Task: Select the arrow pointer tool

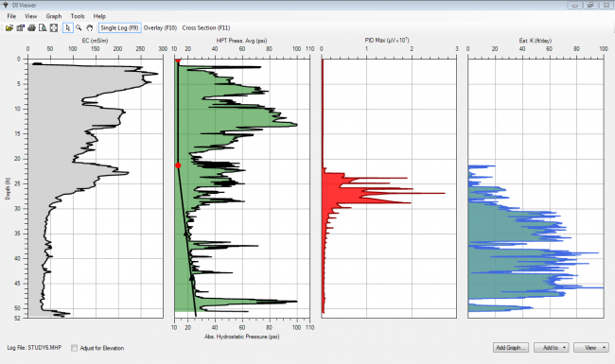Action: (x=68, y=27)
